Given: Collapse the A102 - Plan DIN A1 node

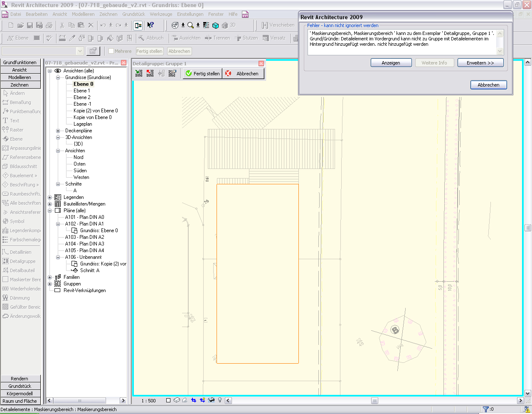Looking at the screenshot, I should (58, 224).
